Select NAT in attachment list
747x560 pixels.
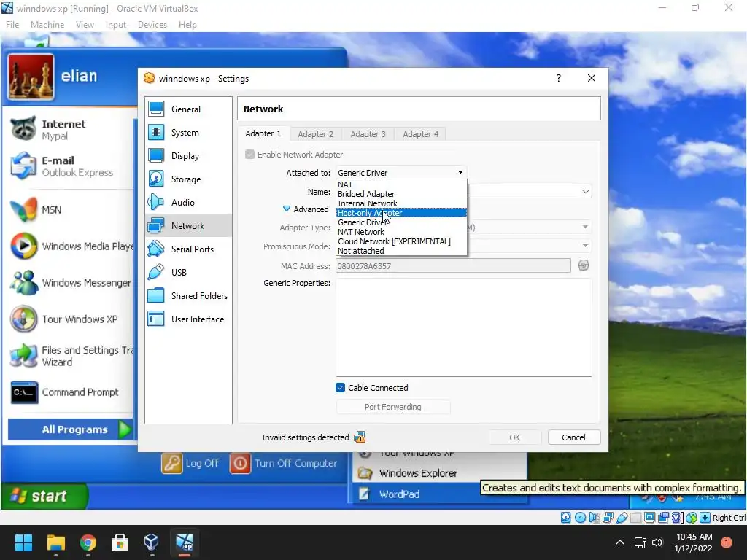pos(401,184)
